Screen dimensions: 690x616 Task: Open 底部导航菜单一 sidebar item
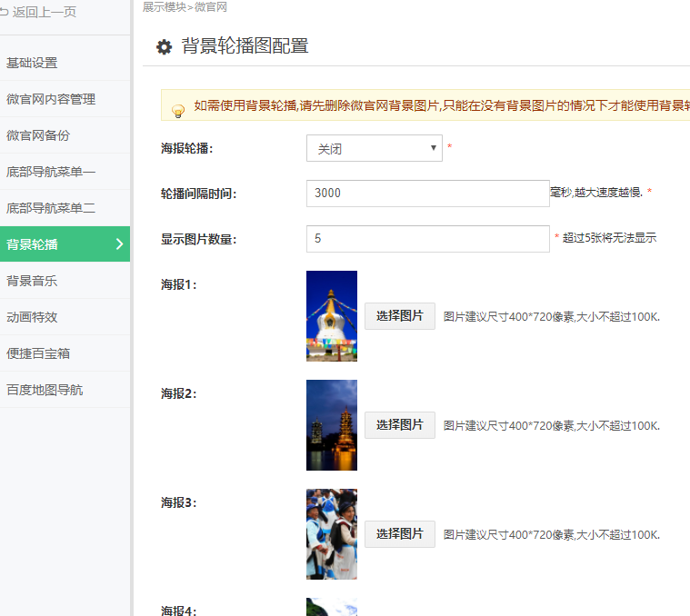51,172
